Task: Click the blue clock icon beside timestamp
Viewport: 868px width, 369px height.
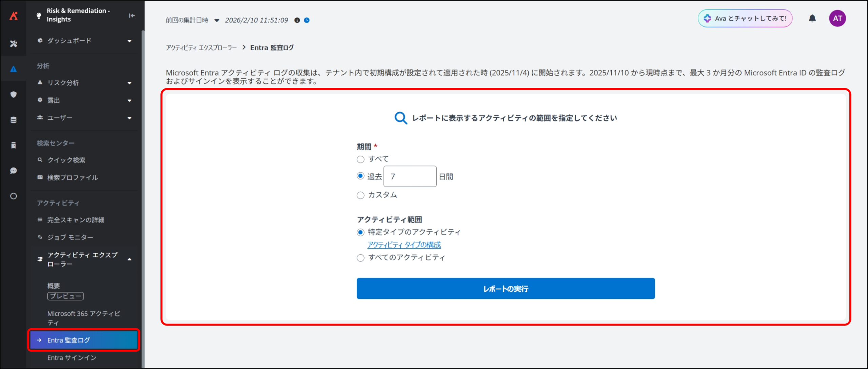Action: [x=307, y=20]
